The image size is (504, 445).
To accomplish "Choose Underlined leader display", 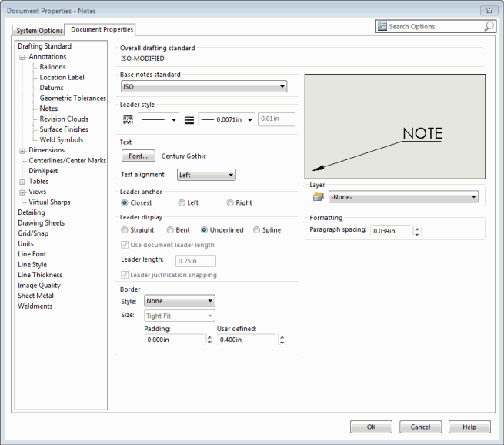I will (204, 230).
